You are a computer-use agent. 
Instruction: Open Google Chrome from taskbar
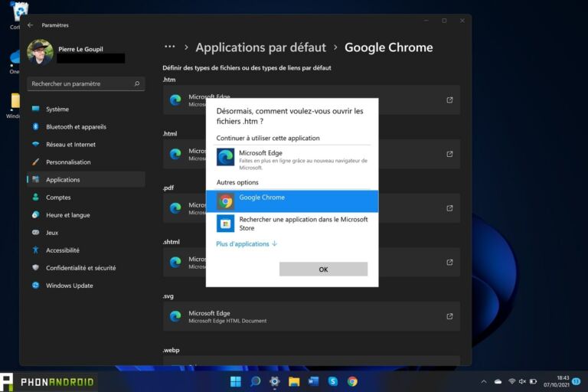coord(352,381)
